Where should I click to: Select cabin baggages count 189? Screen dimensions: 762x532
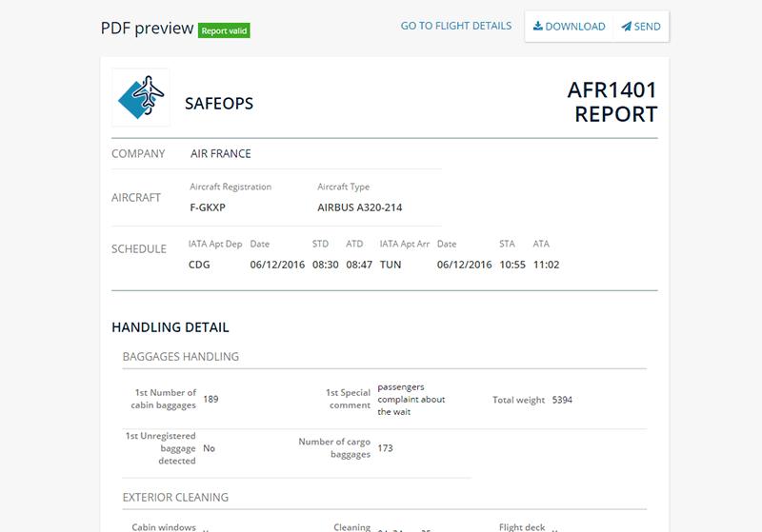pos(211,399)
